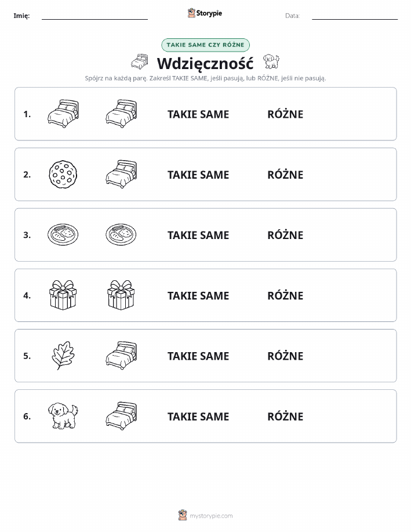The image size is (411, 532).
Task: Click the bed icon beside the title
Action: [x=140, y=61]
